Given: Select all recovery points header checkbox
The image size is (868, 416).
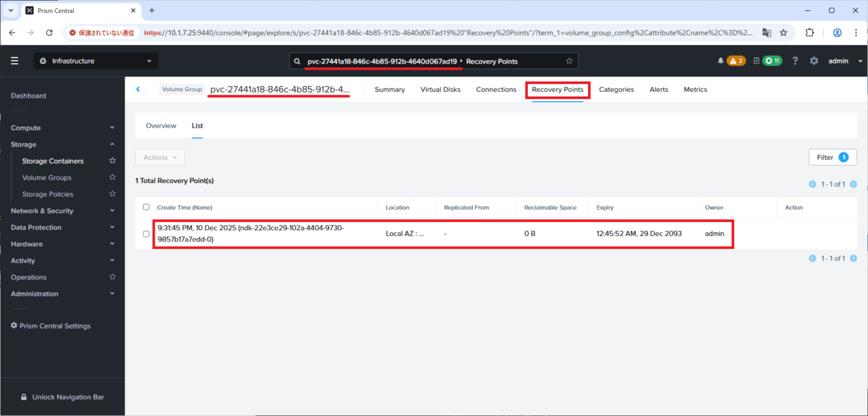Looking at the screenshot, I should click(x=146, y=208).
